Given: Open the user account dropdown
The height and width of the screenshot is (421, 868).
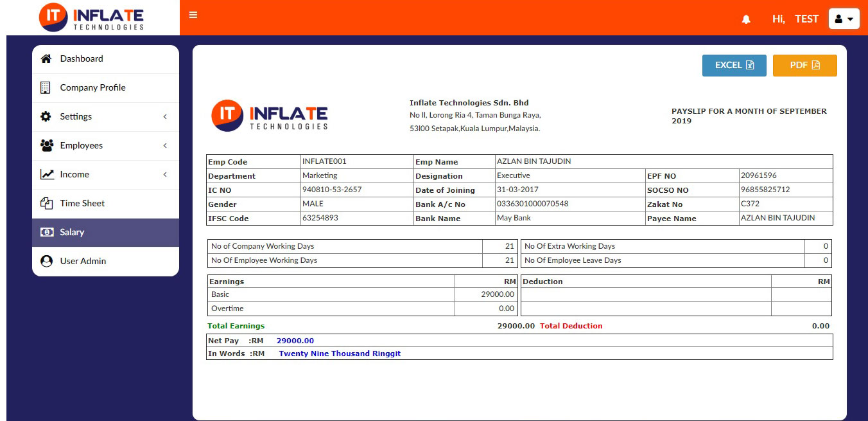Looking at the screenshot, I should pos(844,19).
